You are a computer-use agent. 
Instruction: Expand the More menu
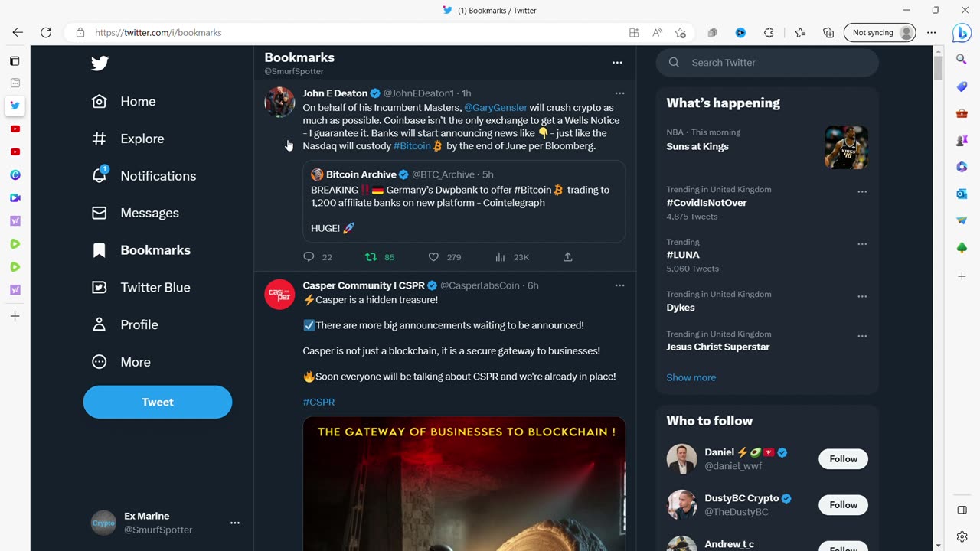(x=121, y=362)
